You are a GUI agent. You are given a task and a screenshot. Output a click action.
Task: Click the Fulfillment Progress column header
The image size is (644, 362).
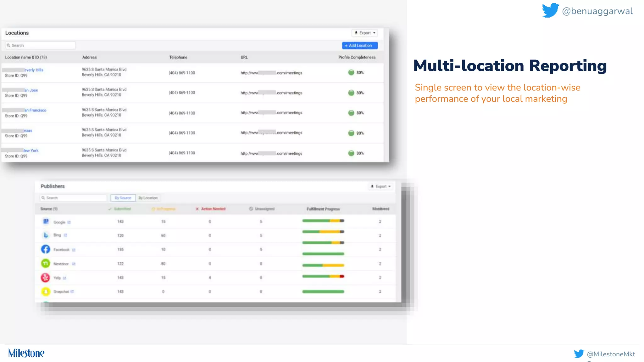[323, 209]
